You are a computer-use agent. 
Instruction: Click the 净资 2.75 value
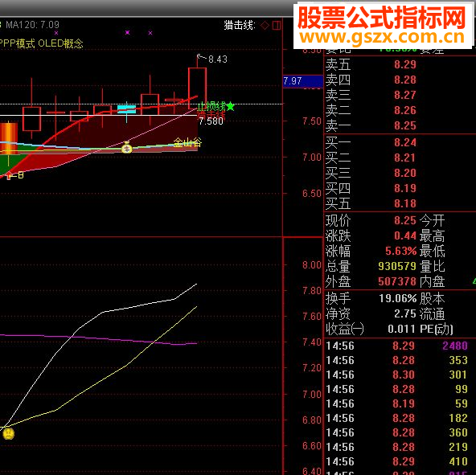pos(405,313)
